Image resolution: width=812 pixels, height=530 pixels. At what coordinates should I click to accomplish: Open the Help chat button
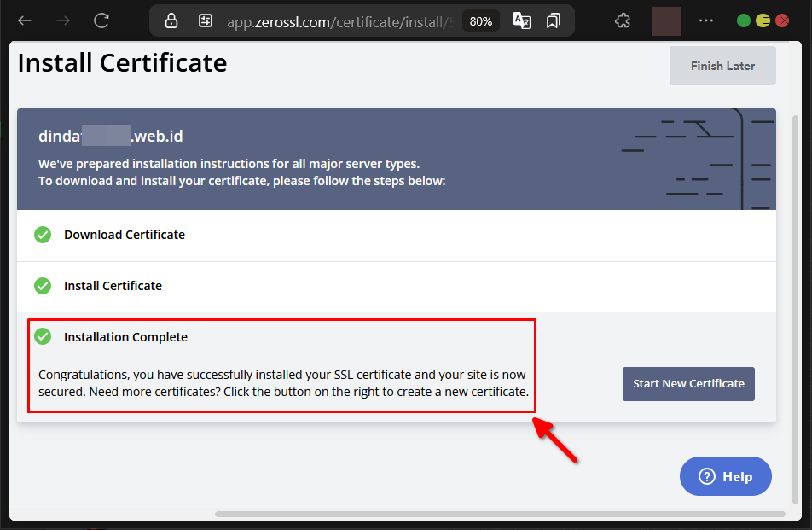(x=726, y=476)
